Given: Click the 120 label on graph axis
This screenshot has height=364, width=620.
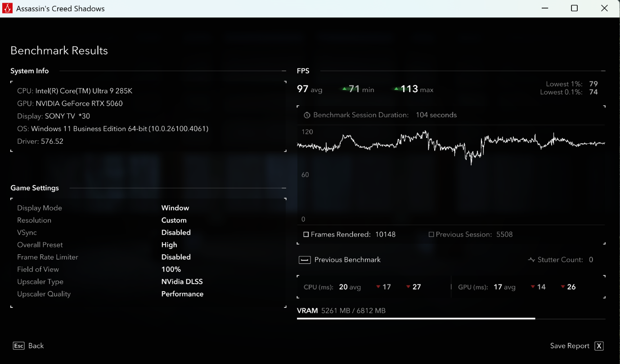Looking at the screenshot, I should 307,132.
